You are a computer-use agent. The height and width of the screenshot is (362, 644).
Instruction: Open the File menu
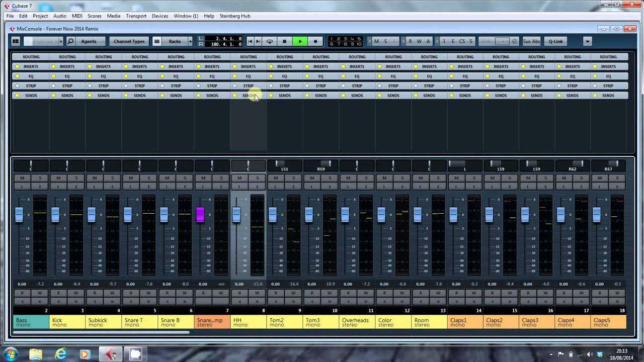(x=10, y=16)
